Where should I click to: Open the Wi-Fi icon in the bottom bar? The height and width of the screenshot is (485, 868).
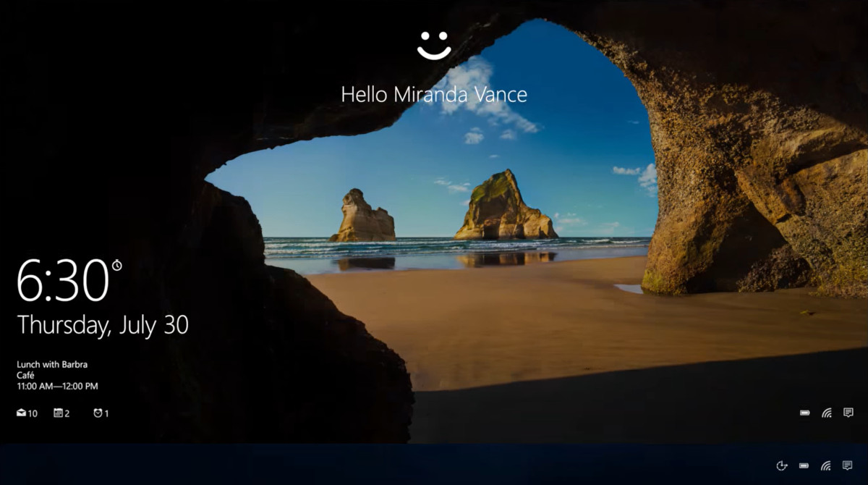(825, 465)
